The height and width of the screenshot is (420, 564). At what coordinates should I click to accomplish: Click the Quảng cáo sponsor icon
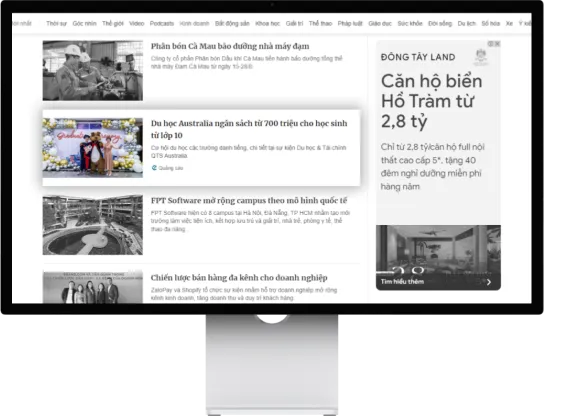point(154,168)
